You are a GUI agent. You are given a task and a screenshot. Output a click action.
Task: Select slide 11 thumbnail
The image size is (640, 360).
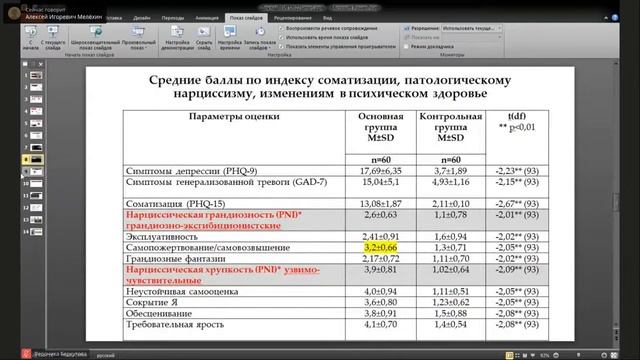[36, 196]
